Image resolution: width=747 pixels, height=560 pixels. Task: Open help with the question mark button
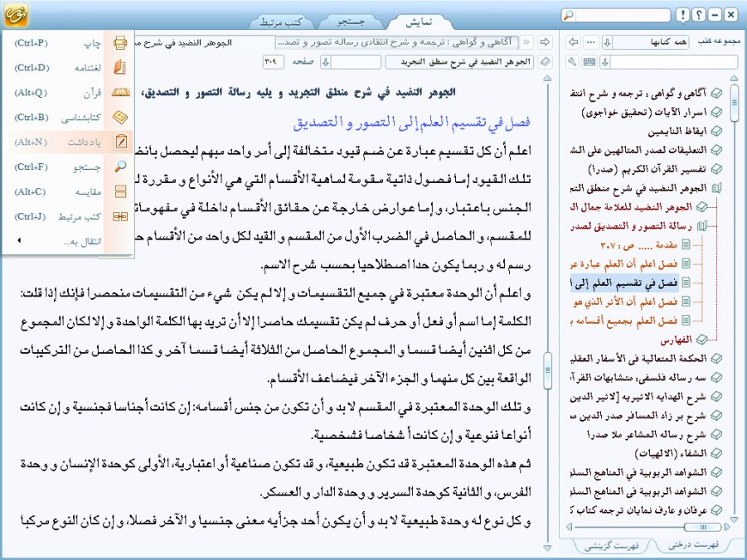pyautogui.click(x=699, y=15)
